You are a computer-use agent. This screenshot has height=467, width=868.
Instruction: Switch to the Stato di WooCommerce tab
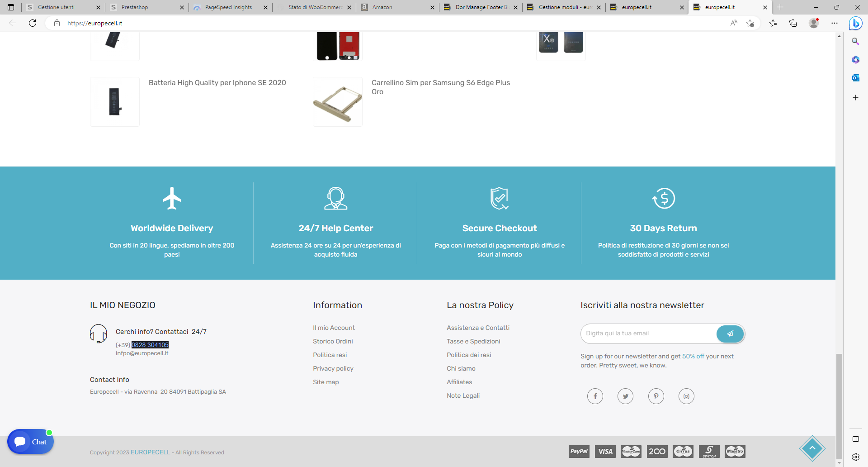click(314, 7)
